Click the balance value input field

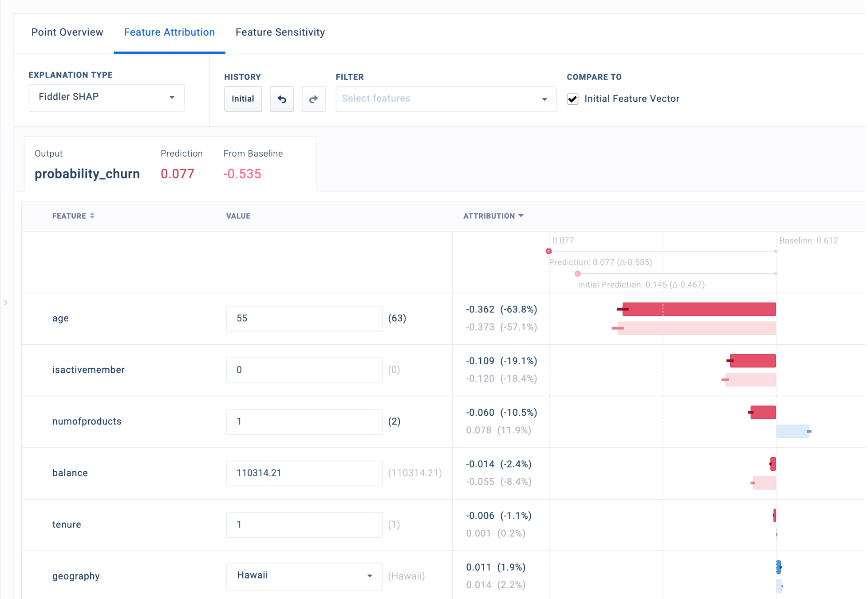[x=304, y=473]
